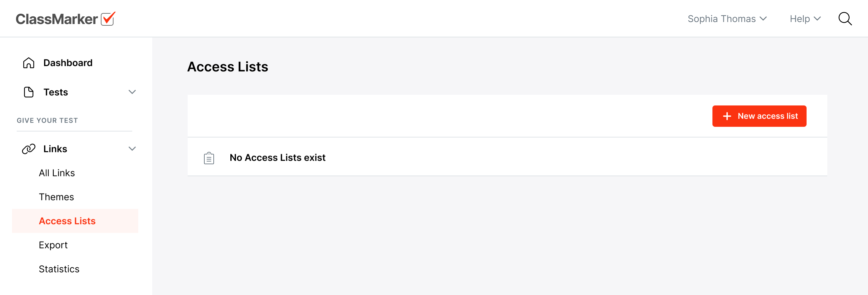
Task: Select Access Lists in the sidebar
Action: (67, 221)
